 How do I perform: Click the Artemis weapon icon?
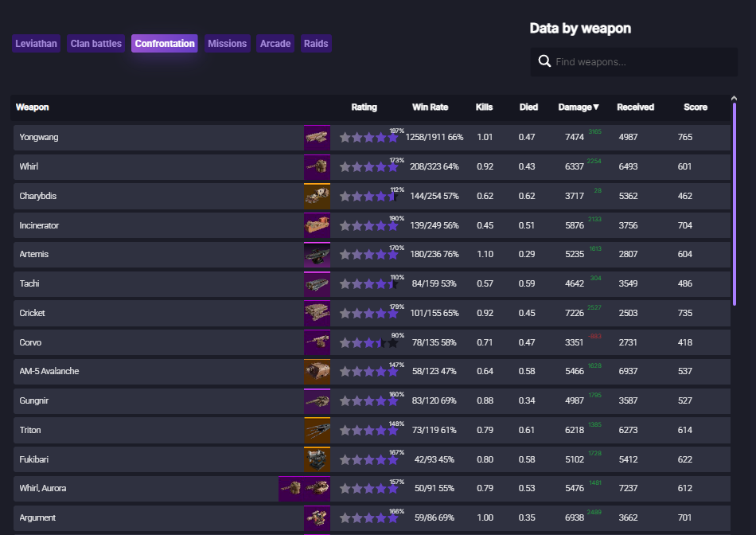point(317,255)
